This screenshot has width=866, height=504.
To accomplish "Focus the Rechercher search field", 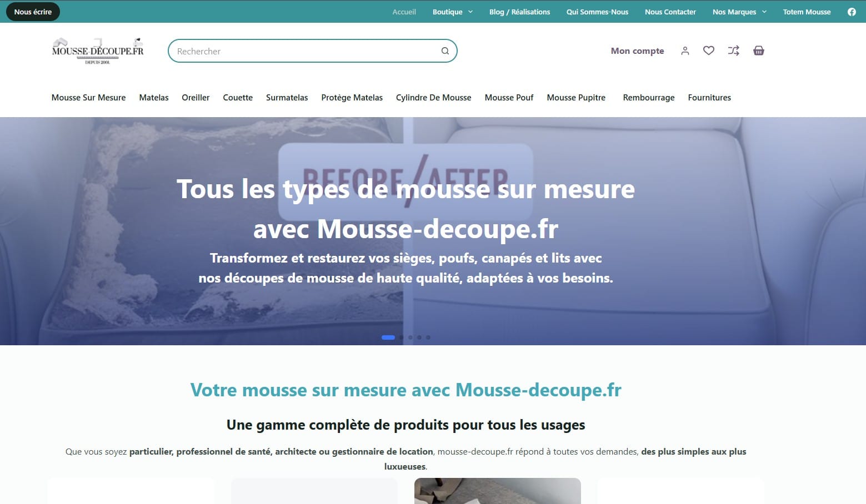I will point(312,51).
